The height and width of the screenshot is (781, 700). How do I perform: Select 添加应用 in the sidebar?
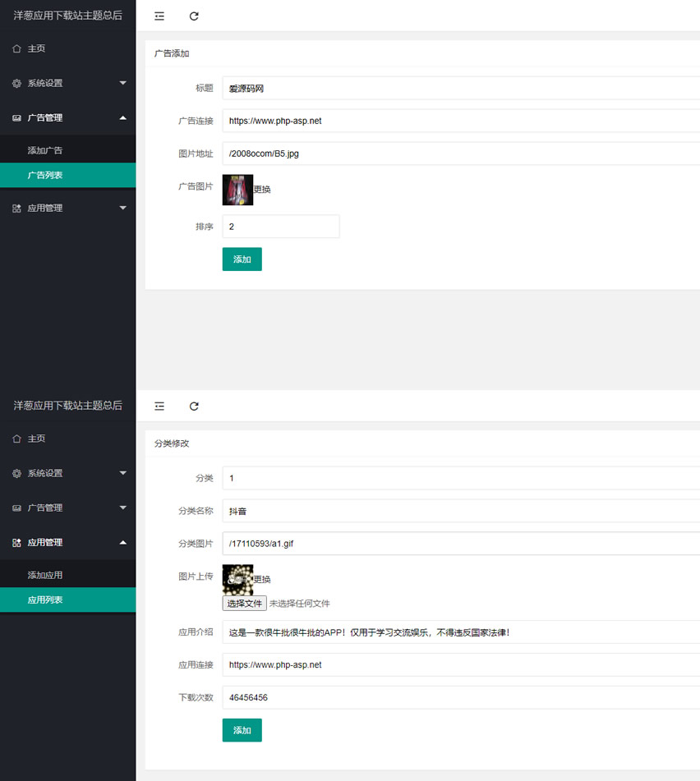click(45, 576)
